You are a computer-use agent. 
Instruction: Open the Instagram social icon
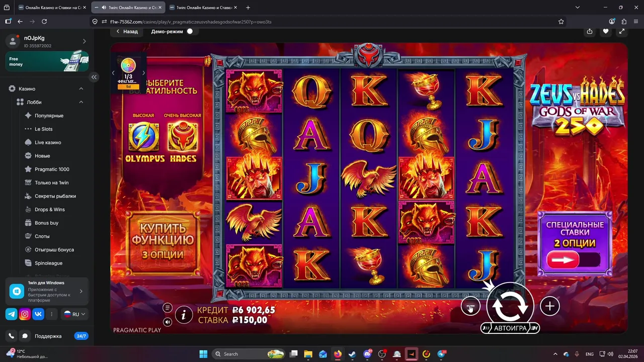click(25, 314)
